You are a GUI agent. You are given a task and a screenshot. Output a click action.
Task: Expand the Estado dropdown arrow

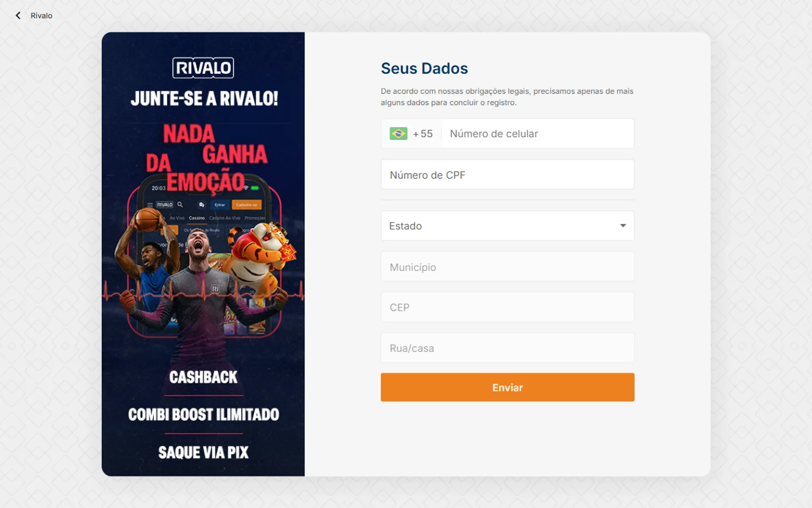[x=623, y=226]
